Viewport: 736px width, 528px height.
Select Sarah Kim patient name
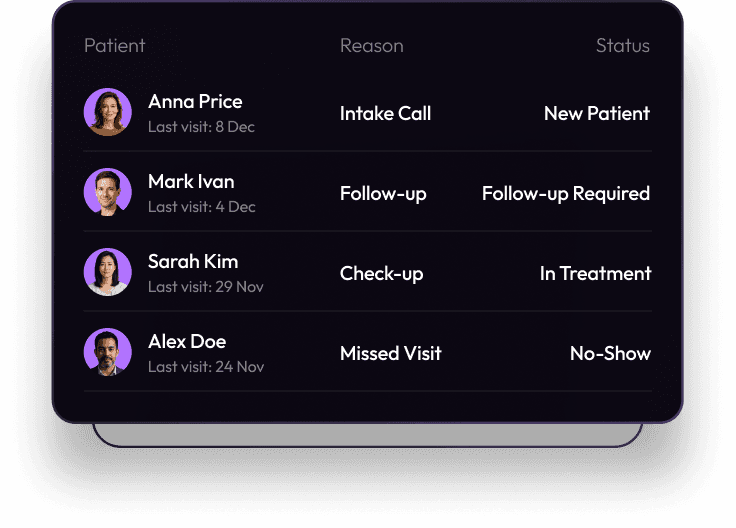(x=193, y=262)
